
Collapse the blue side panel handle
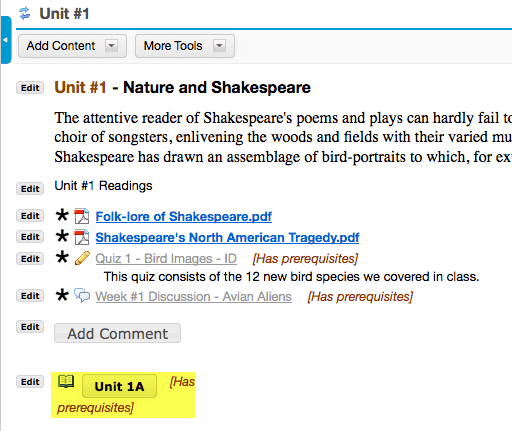pyautogui.click(x=6, y=40)
